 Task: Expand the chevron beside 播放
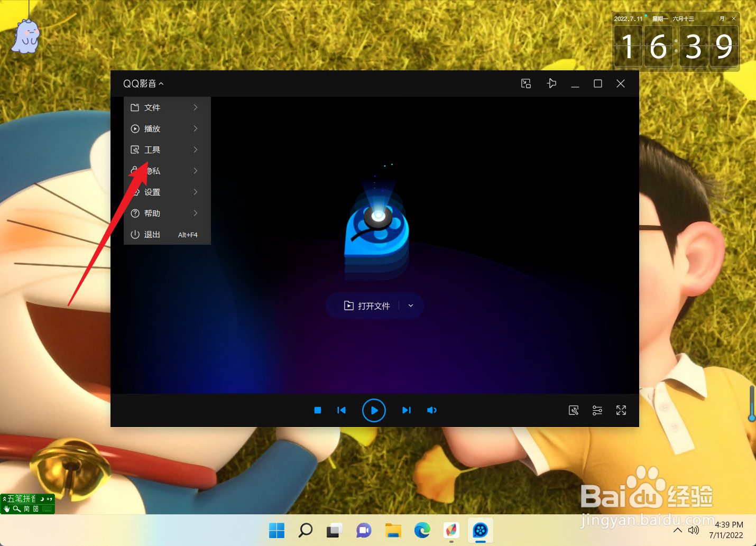(x=196, y=128)
